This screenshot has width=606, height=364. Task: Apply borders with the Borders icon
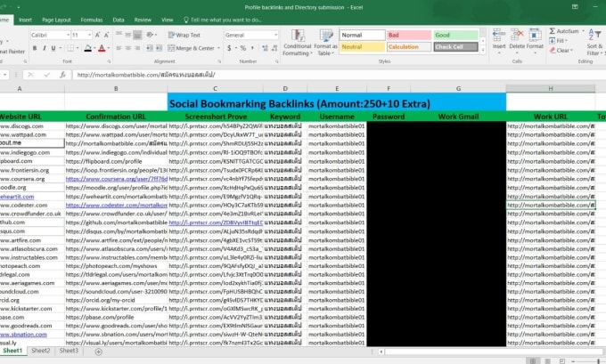70,48
